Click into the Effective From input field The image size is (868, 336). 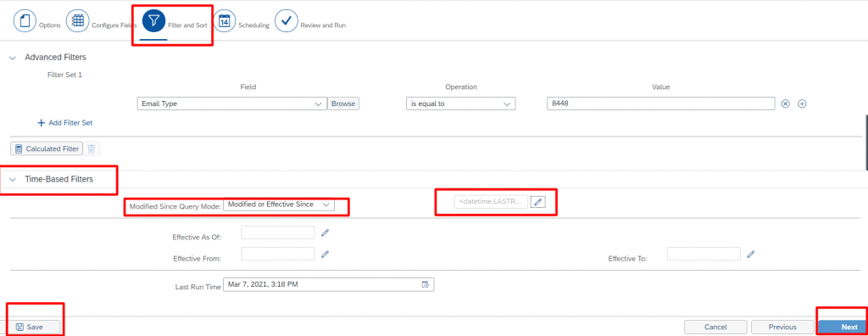278,254
